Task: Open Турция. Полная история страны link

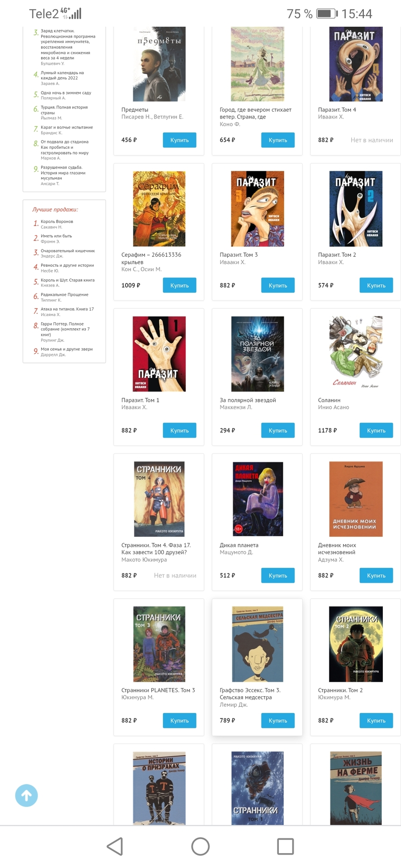Action: (64, 110)
